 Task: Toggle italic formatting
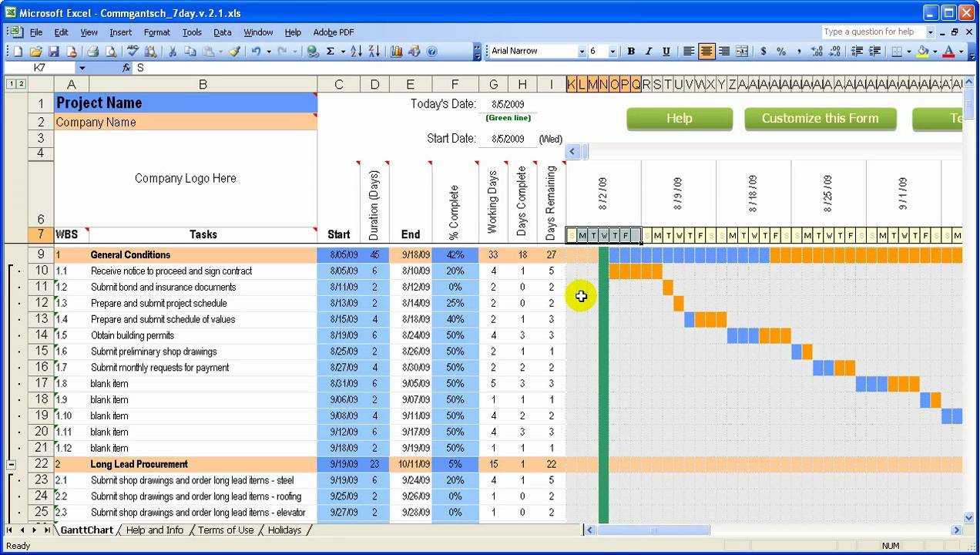click(x=648, y=51)
